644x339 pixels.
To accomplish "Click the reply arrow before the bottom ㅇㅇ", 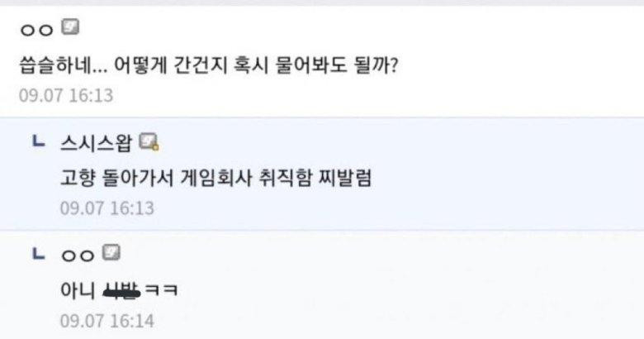I will coord(36,254).
